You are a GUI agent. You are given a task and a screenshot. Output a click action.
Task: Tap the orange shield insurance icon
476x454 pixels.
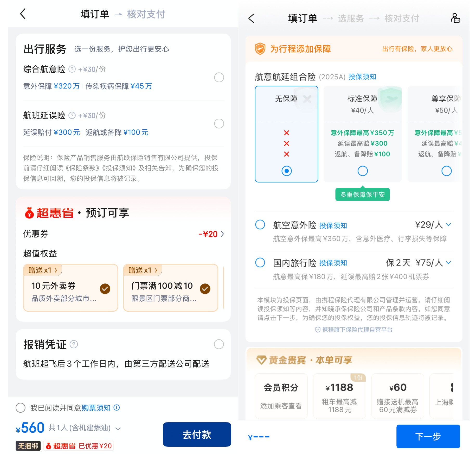point(260,49)
